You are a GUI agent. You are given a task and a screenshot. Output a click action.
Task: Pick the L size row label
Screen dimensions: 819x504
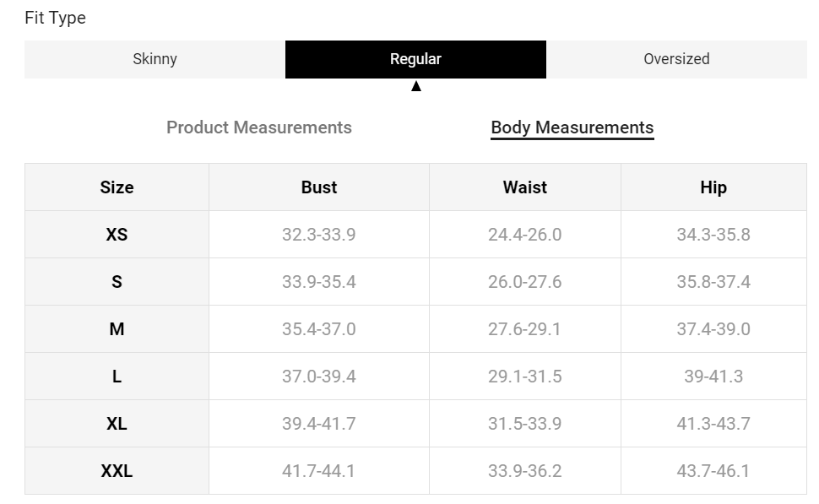[x=117, y=377]
